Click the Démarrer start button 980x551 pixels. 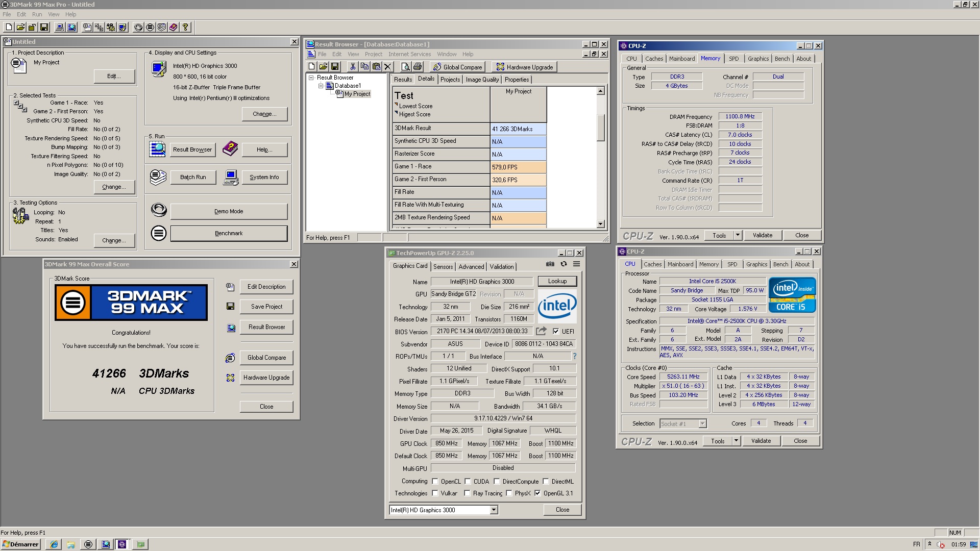[x=20, y=544]
